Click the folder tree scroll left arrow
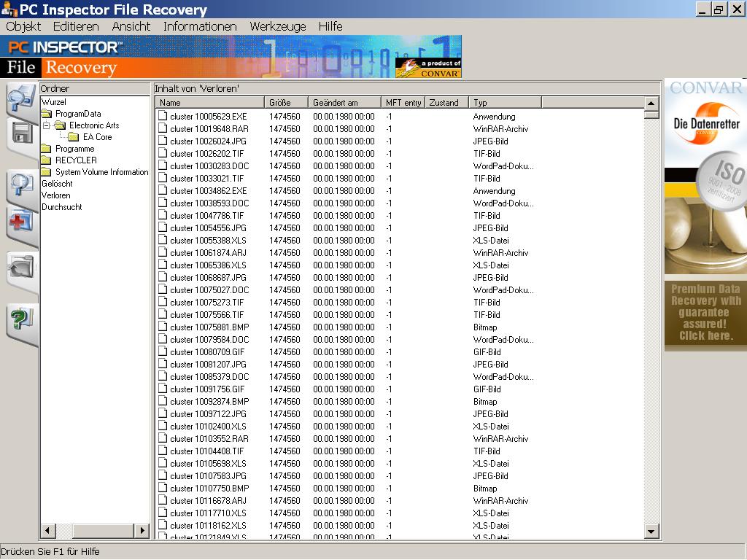 pos(47,531)
